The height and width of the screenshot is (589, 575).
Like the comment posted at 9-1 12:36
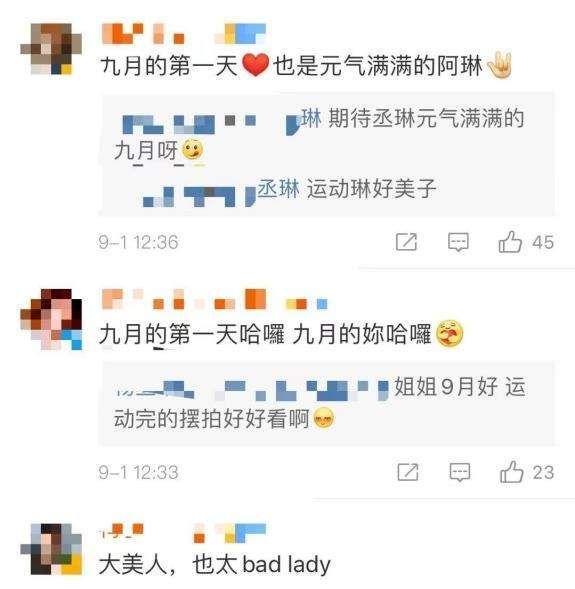[510, 242]
